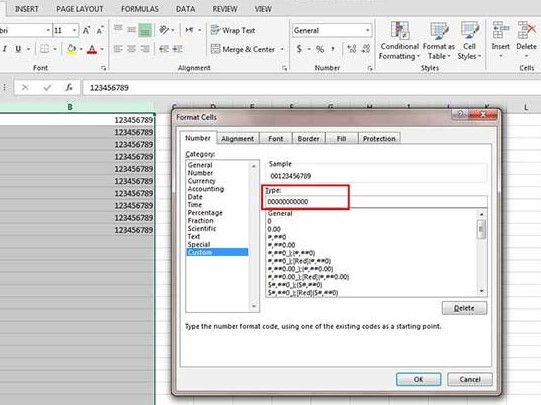Click the Borders icon

coord(44,49)
